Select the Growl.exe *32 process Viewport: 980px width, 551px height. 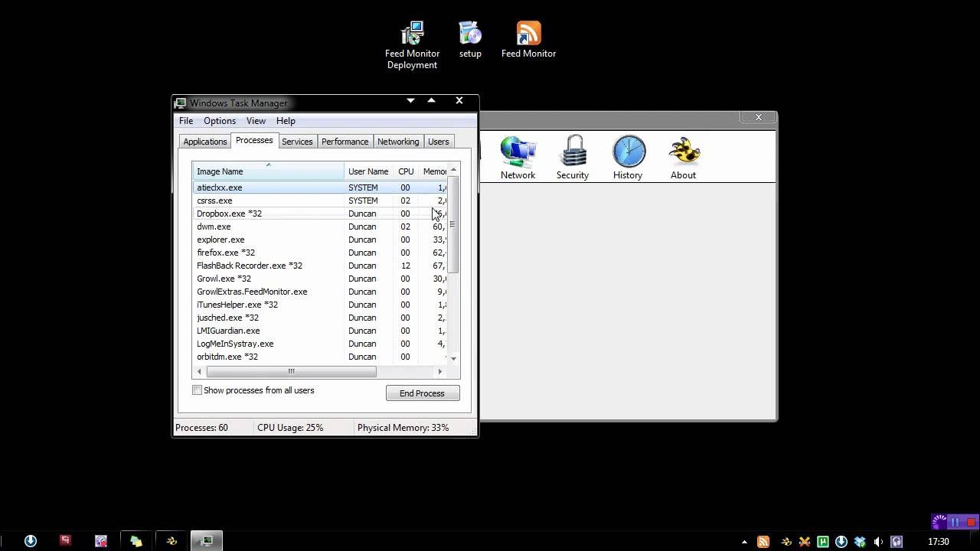(x=320, y=279)
